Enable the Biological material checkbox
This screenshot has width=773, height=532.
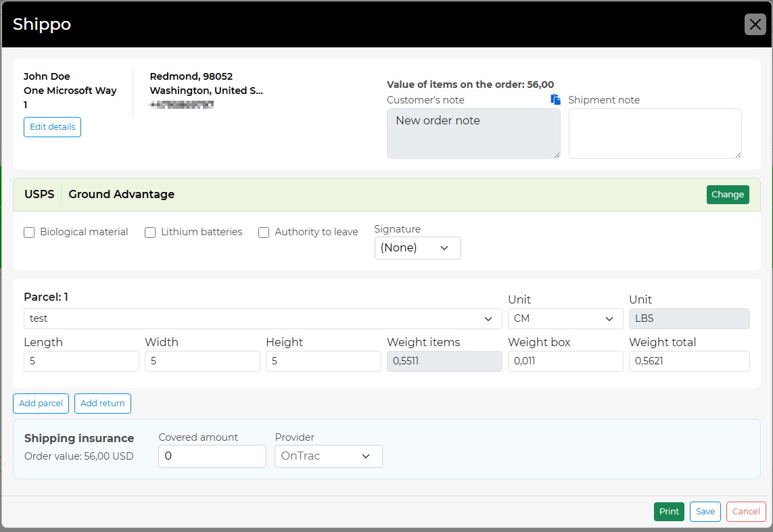tap(29, 233)
